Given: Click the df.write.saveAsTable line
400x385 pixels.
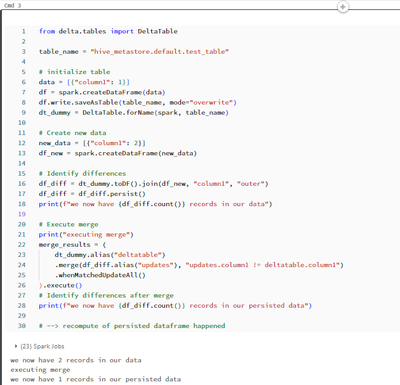Looking at the screenshot, I should pyautogui.click(x=138, y=102).
